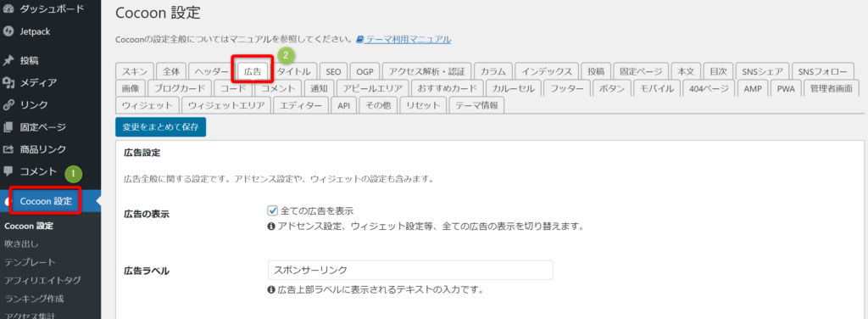The height and width of the screenshot is (319, 868).
Task: Open the その他 tab
Action: click(378, 105)
